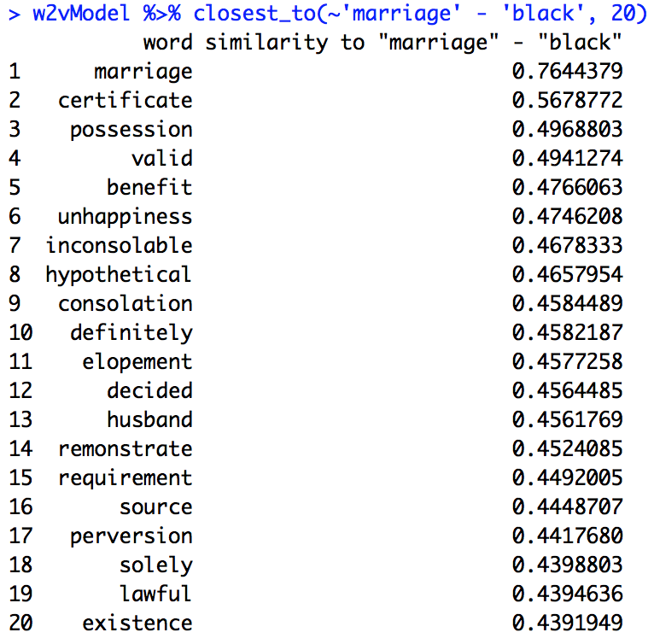Click the word 'husband' in row 13

[x=149, y=419]
